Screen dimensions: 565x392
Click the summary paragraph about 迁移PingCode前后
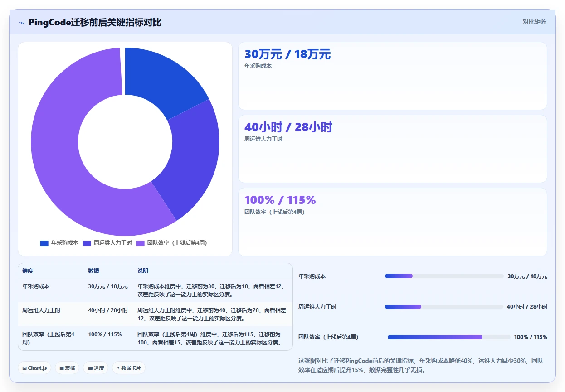point(422,365)
